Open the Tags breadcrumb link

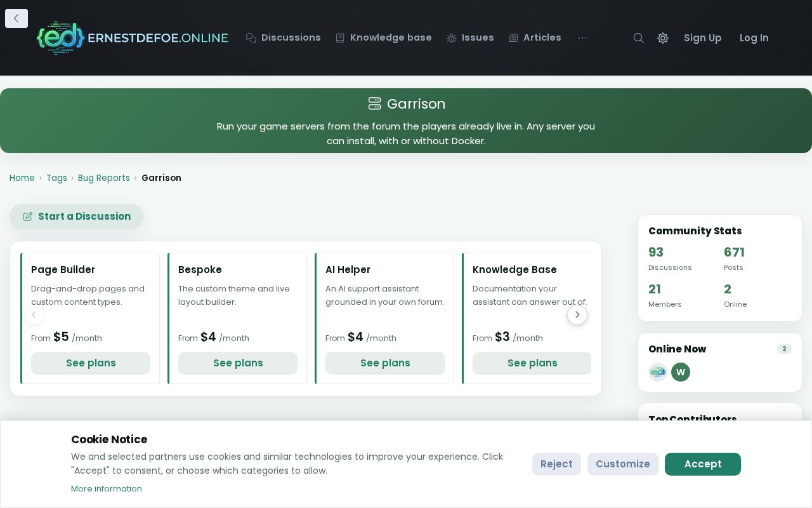pos(56,178)
